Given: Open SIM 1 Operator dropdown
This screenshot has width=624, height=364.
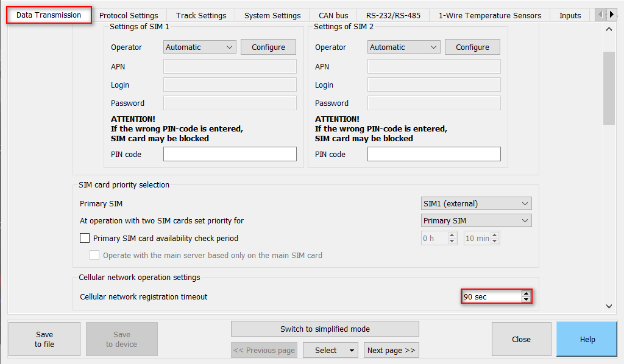Looking at the screenshot, I should pos(200,47).
